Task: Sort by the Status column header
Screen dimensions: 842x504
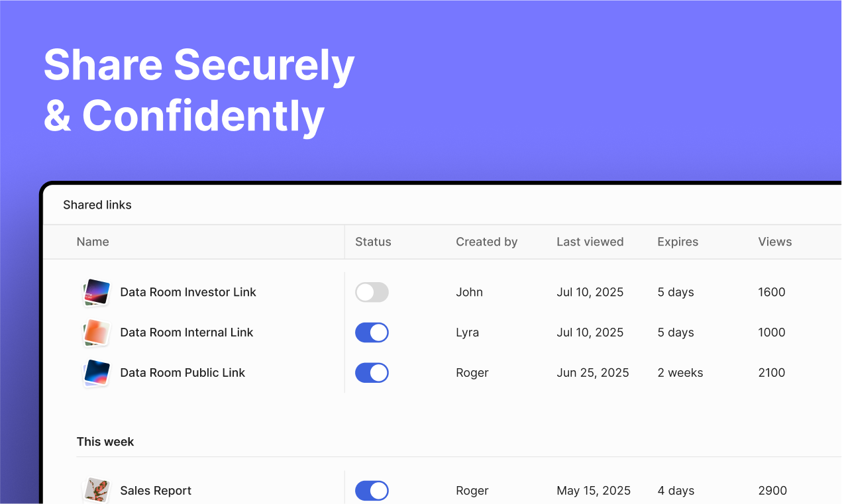Action: click(373, 242)
